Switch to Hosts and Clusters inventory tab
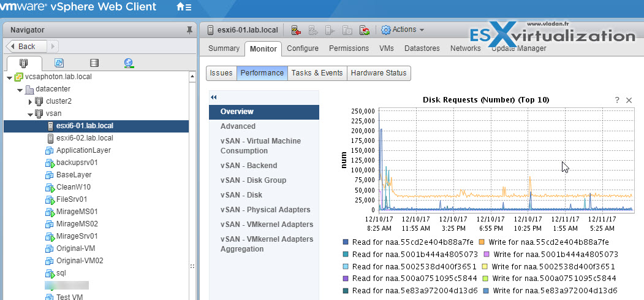 pyautogui.click(x=24, y=63)
